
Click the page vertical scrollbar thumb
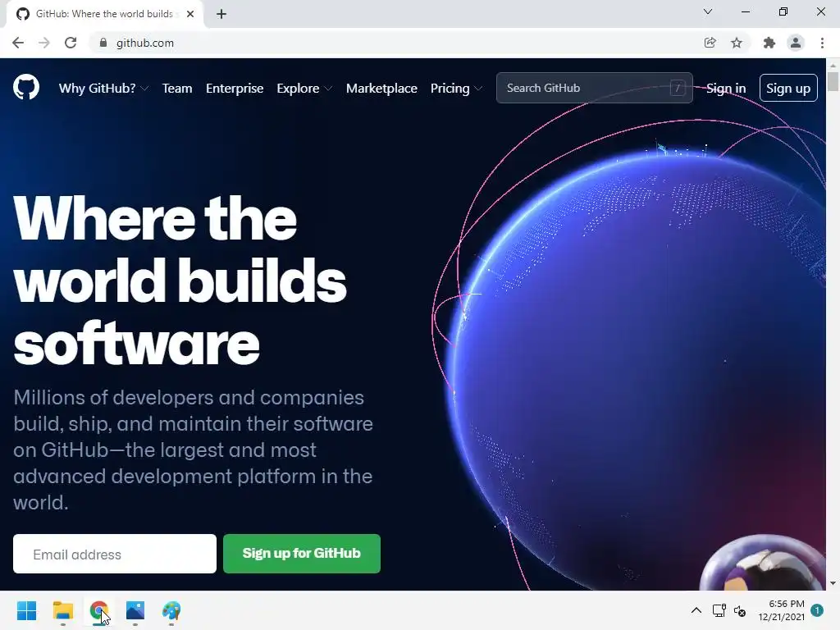pyautogui.click(x=833, y=81)
